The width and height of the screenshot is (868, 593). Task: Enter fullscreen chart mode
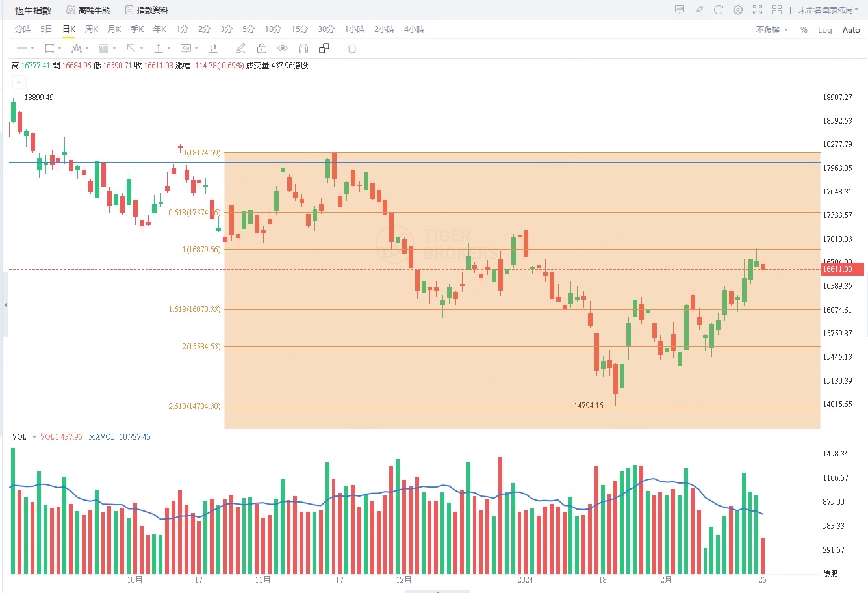[758, 10]
